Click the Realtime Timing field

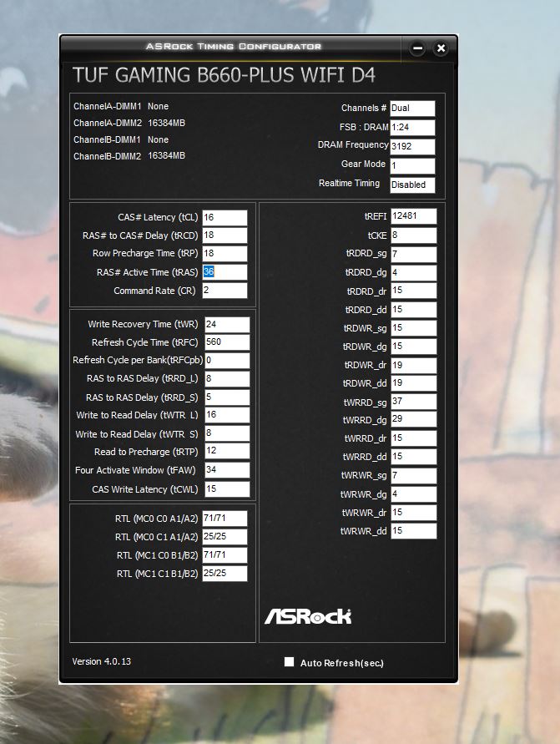pyautogui.click(x=412, y=185)
